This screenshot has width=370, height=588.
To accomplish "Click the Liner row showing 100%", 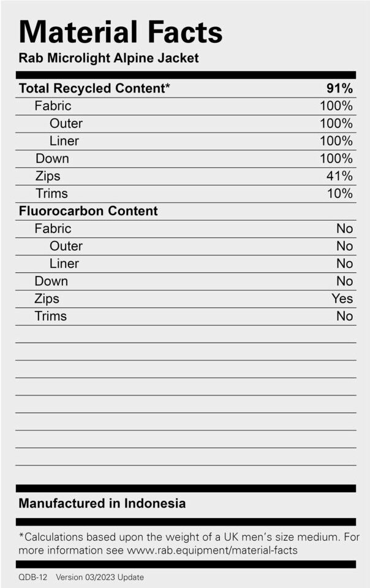I will [64, 141].
